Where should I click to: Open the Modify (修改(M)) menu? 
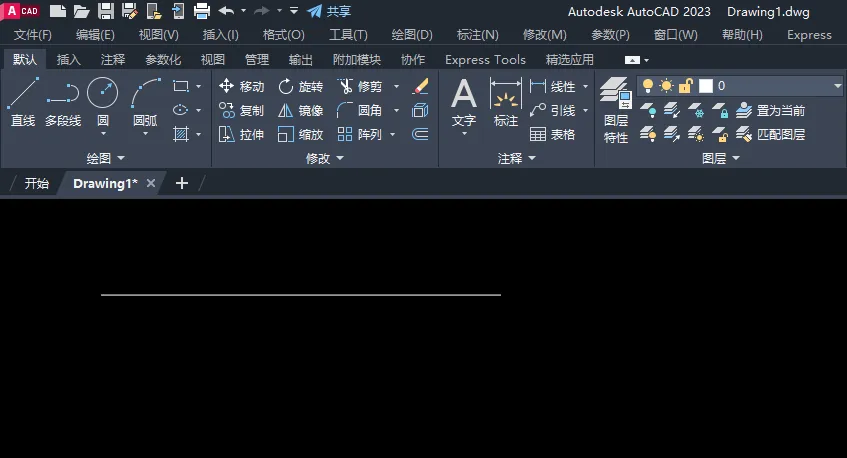[544, 35]
